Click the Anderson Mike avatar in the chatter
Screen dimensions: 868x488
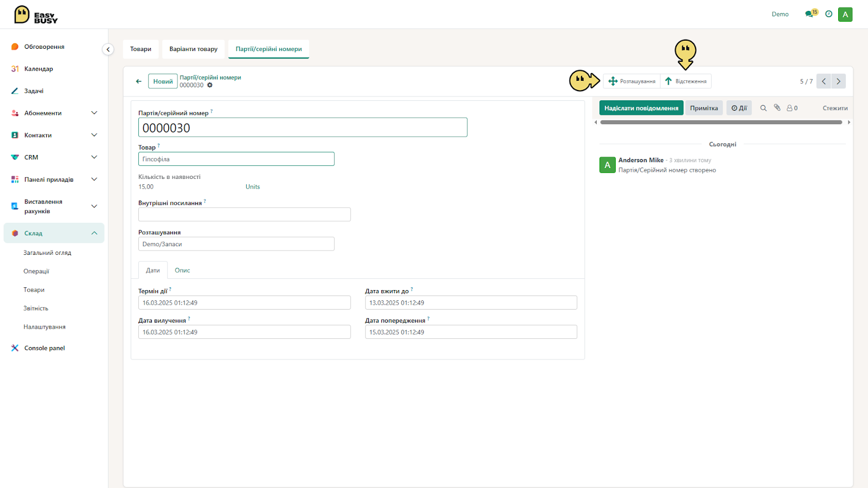607,165
